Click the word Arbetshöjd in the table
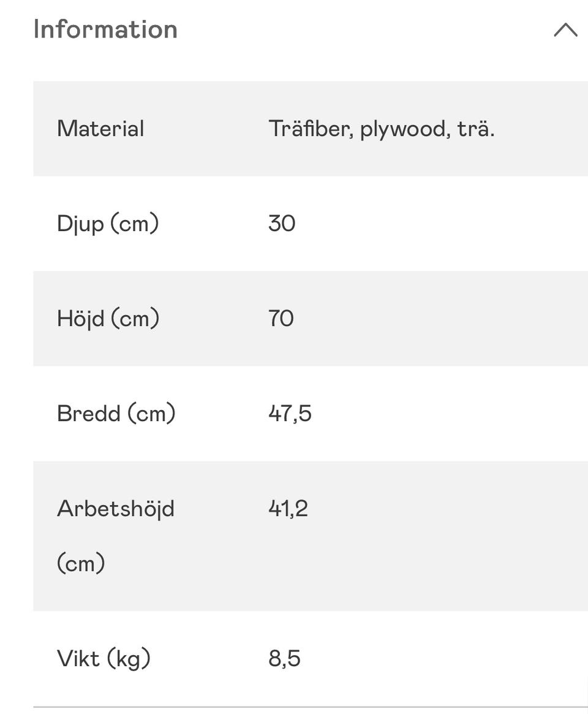The height and width of the screenshot is (714, 588). coord(115,509)
